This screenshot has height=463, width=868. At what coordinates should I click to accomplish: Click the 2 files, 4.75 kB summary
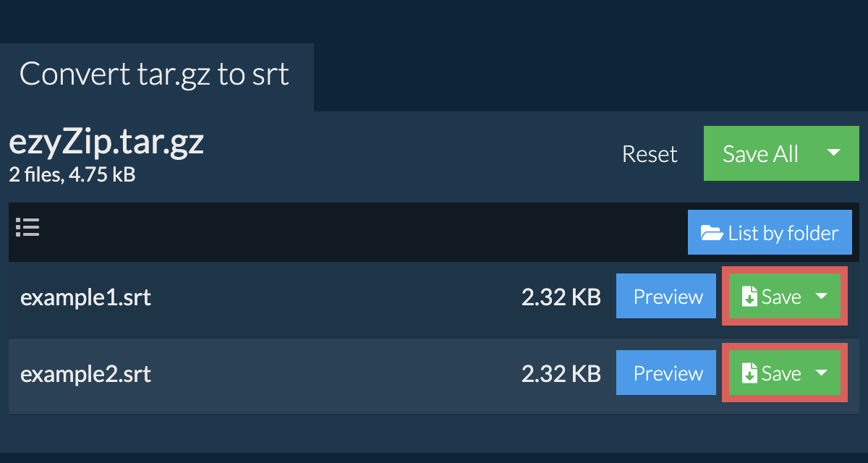coord(72,174)
